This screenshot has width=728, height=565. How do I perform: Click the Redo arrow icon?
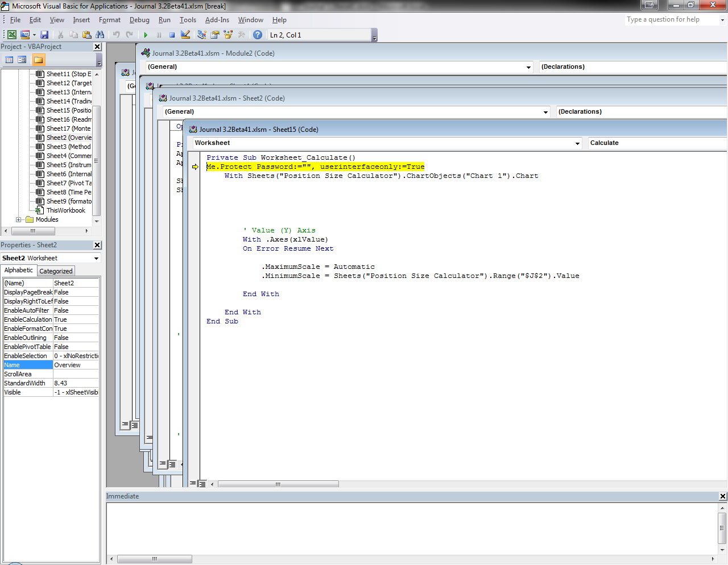(129, 35)
